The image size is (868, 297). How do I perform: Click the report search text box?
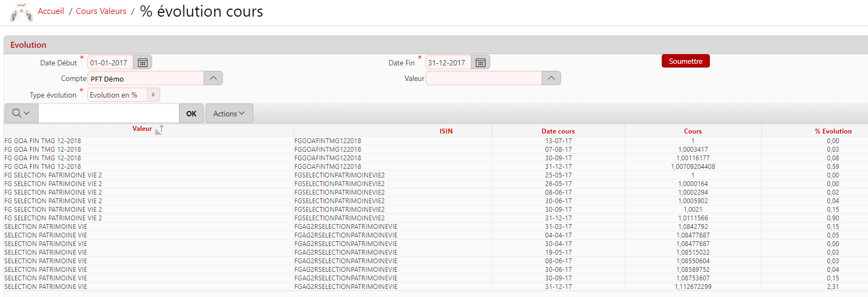coord(108,114)
